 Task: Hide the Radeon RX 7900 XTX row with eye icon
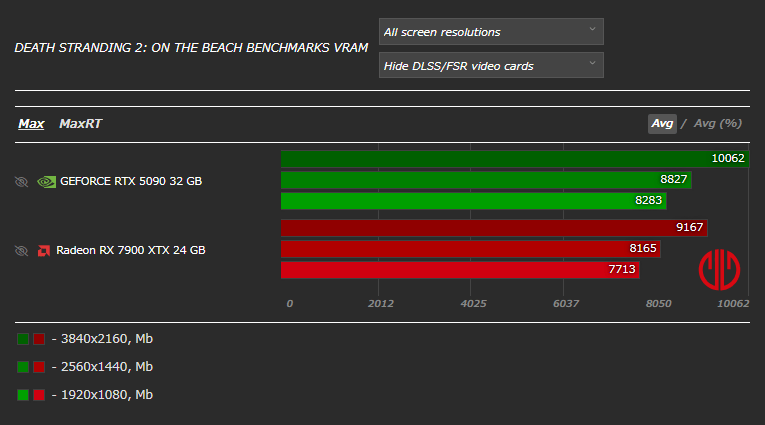(22, 250)
